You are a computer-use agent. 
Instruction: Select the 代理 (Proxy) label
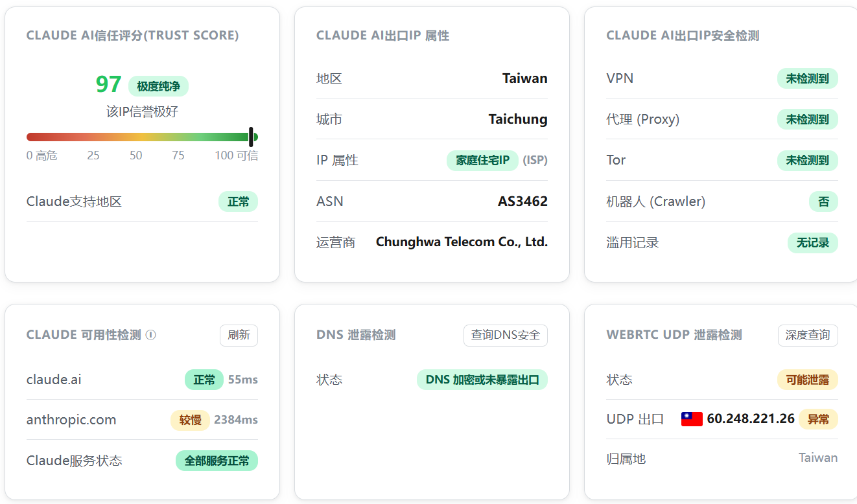coord(642,119)
